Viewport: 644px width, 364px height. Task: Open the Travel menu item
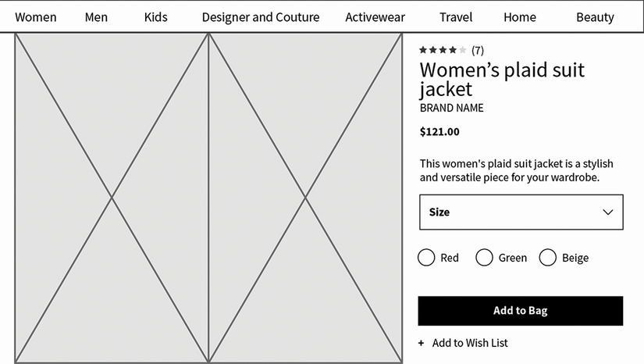click(x=456, y=17)
